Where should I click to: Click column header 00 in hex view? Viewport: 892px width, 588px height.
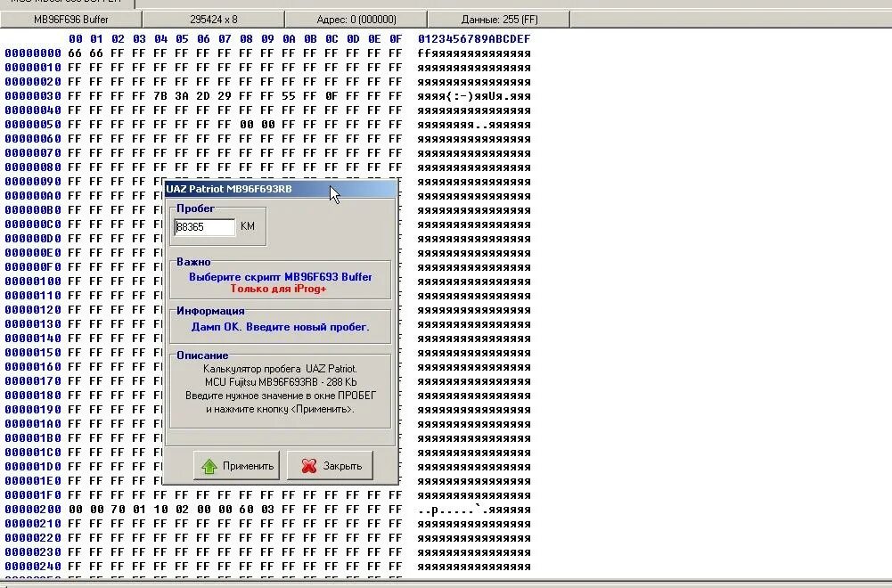tap(75, 39)
